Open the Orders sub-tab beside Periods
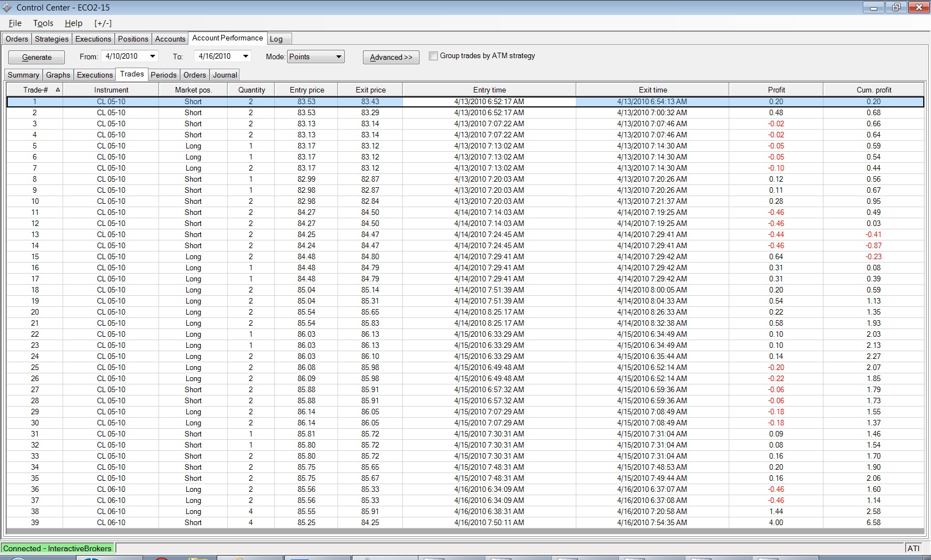This screenshot has height=560, width=931. (195, 75)
